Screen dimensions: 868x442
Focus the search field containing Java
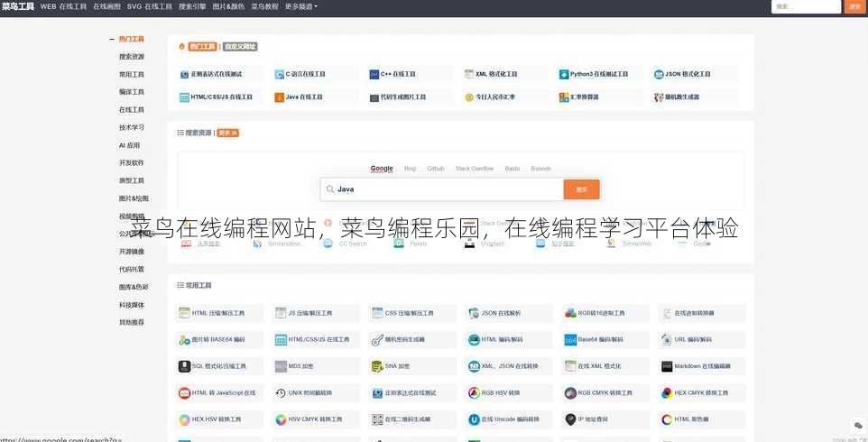point(442,189)
